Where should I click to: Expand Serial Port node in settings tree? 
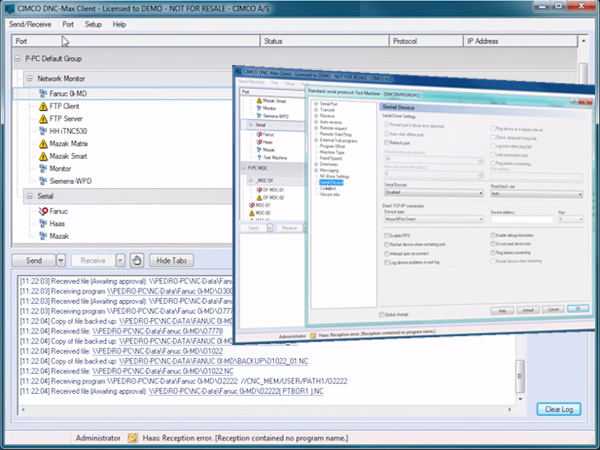point(316,104)
